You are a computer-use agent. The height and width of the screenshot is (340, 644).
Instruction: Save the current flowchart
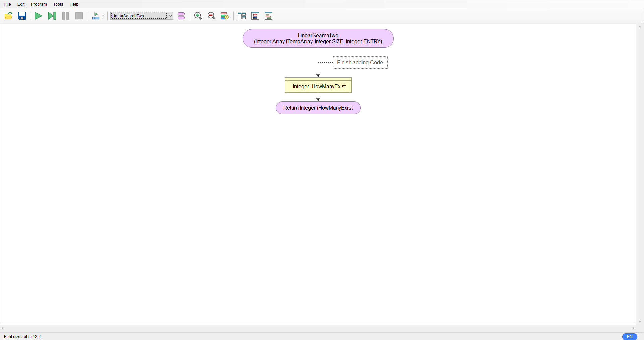click(x=22, y=16)
